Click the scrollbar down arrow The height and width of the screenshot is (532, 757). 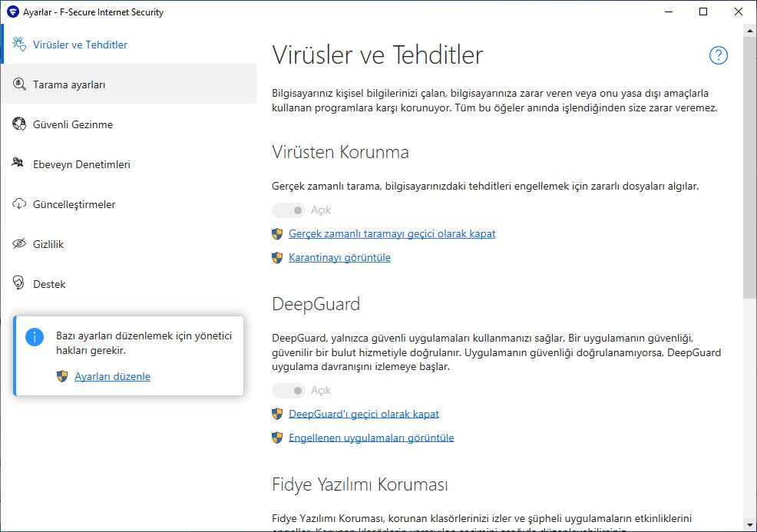point(750,525)
